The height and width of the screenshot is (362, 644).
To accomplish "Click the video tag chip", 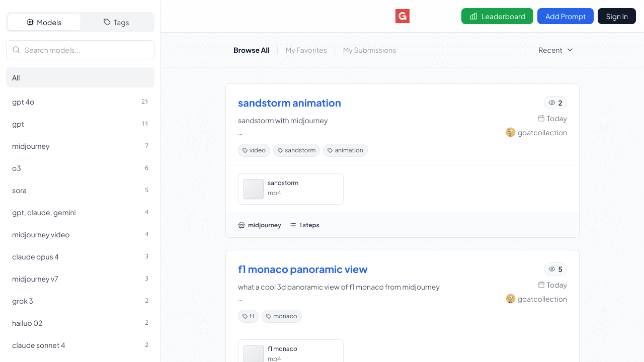I will click(x=254, y=150).
